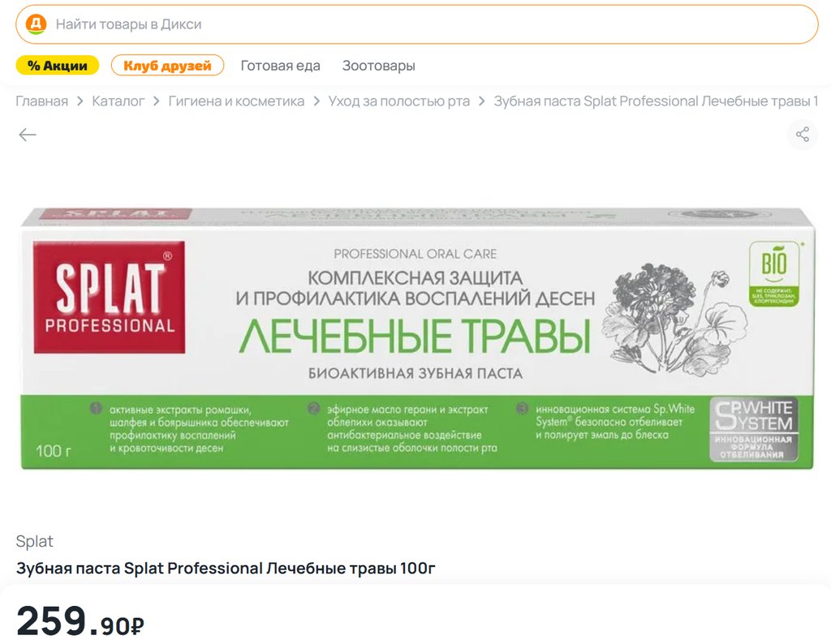Click the last breadcrumb 'Зубная паста Splat Professional'
Image resolution: width=831 pixels, height=644 pixels.
pyautogui.click(x=656, y=101)
